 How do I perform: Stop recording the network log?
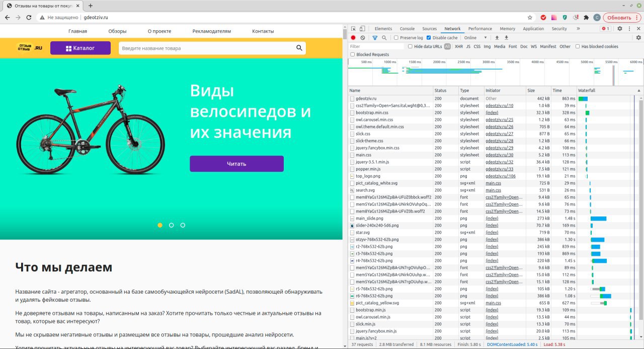(x=353, y=38)
